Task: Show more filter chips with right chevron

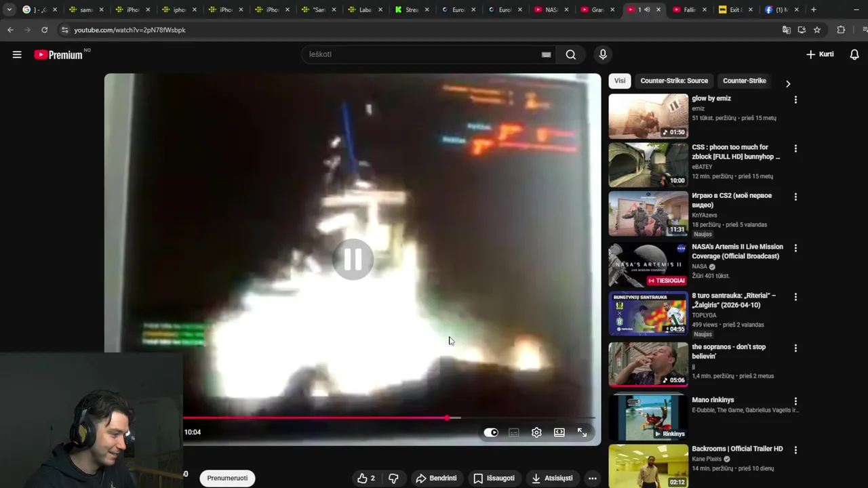Action: pos(787,83)
